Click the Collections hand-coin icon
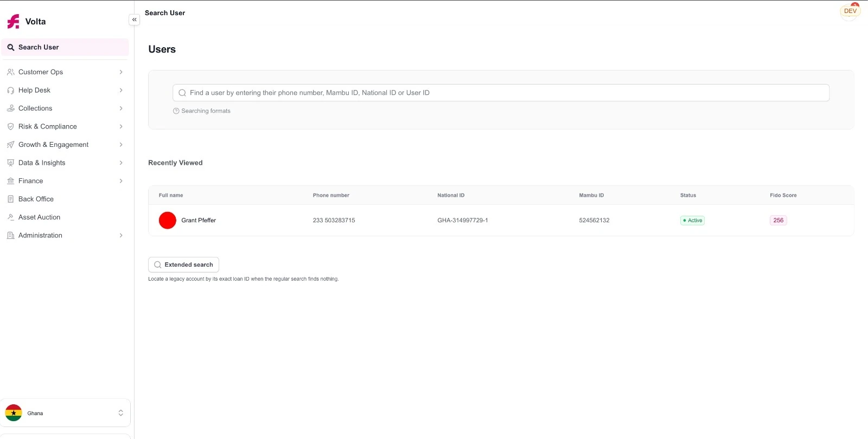Image resolution: width=868 pixels, height=439 pixels. coord(11,108)
